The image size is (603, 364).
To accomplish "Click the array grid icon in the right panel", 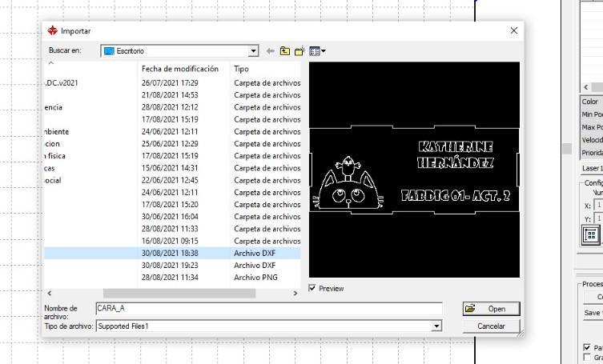I will tap(591, 234).
